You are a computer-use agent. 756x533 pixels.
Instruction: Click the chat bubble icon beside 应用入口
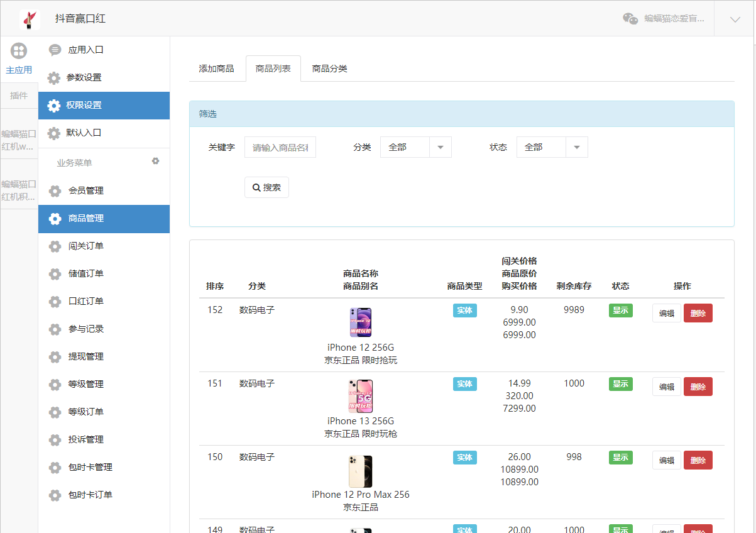pos(55,50)
